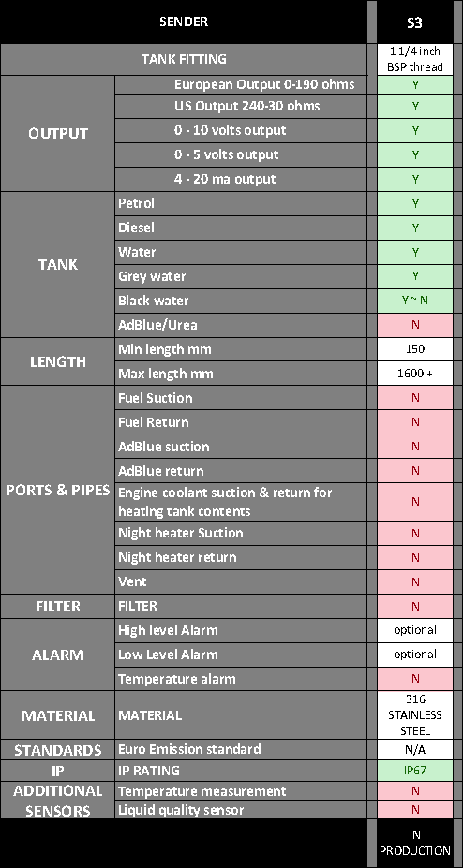463x868 pixels.
Task: Click the red N cell for AdBlue/Urea
Action: pyautogui.click(x=415, y=325)
